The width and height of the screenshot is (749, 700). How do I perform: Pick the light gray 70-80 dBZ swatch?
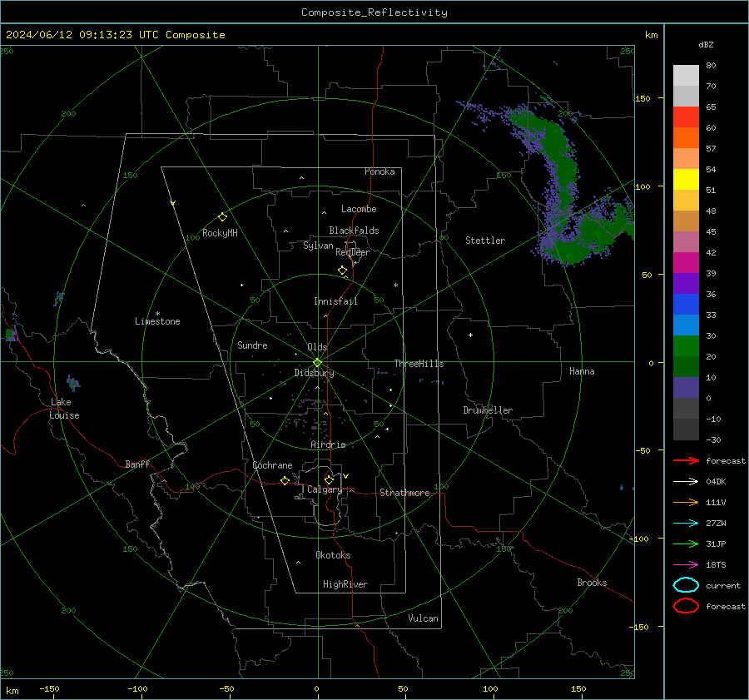(x=686, y=75)
